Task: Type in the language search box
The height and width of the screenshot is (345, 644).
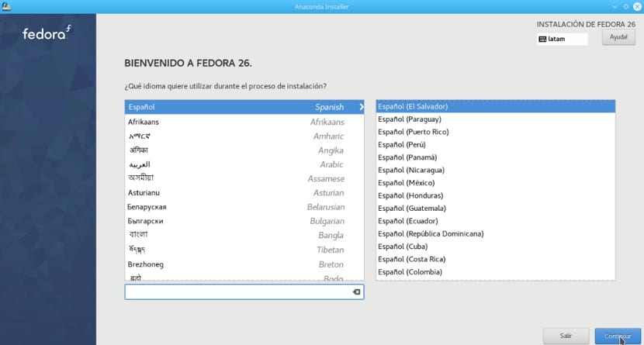Action: click(236, 292)
